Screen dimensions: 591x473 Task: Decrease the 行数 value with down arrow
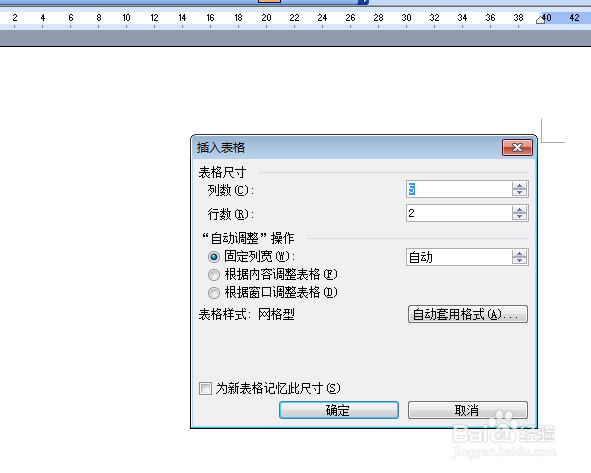point(519,217)
